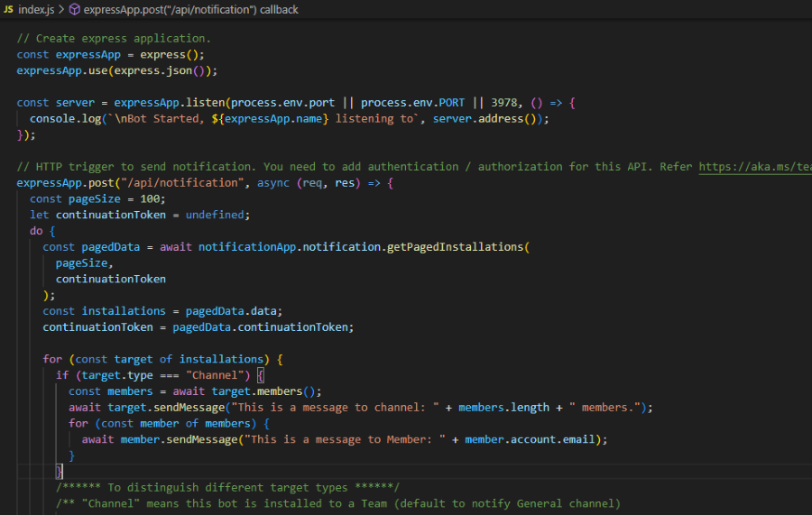This screenshot has height=515, width=812.
Task: Click on "member.account.email" expression
Action: [530, 439]
